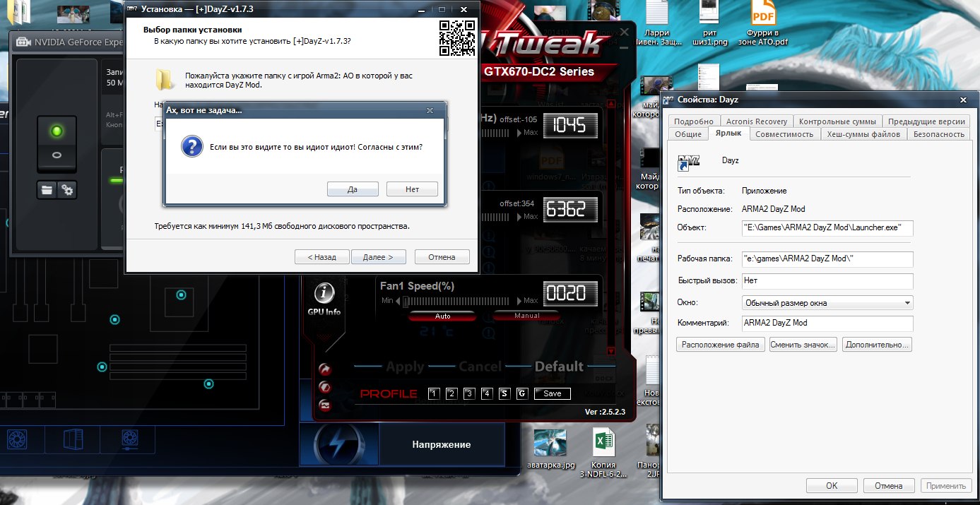This screenshot has height=505, width=980.
Task: Select the Ларри Нивен document on desktop
Action: click(x=656, y=23)
